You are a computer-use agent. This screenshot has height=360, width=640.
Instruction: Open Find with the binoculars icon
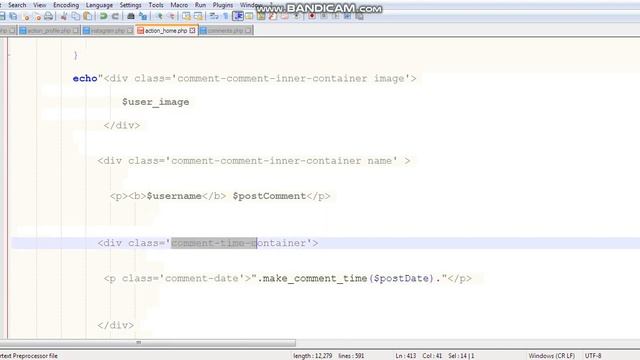click(131, 16)
